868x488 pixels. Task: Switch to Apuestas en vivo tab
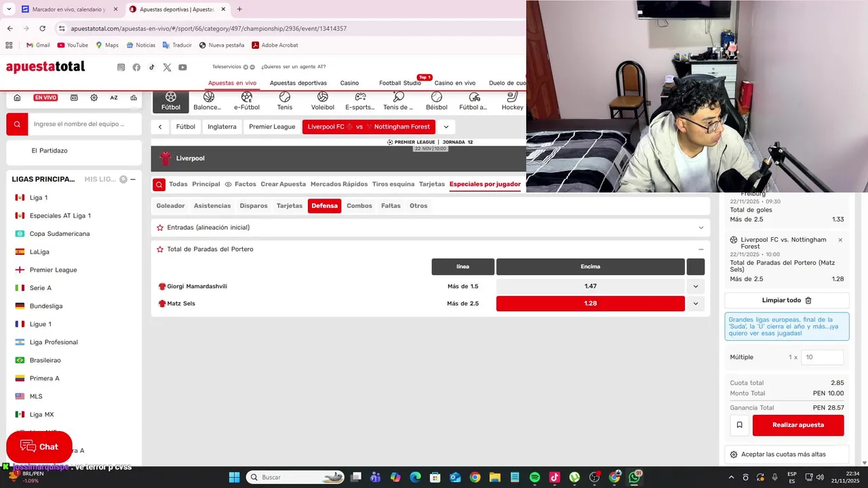(232, 83)
